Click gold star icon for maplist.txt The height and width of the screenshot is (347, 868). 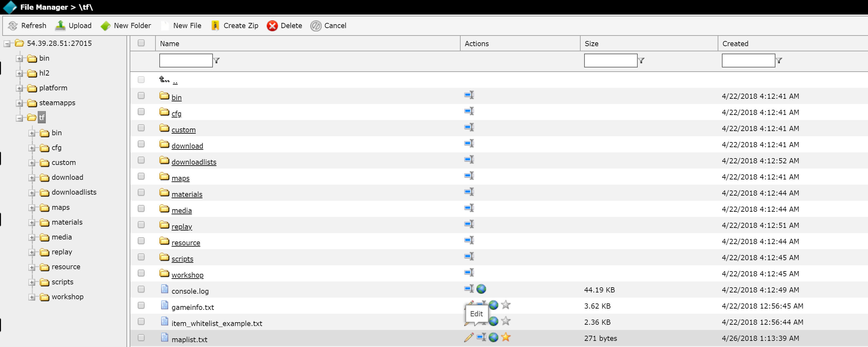[x=505, y=337]
